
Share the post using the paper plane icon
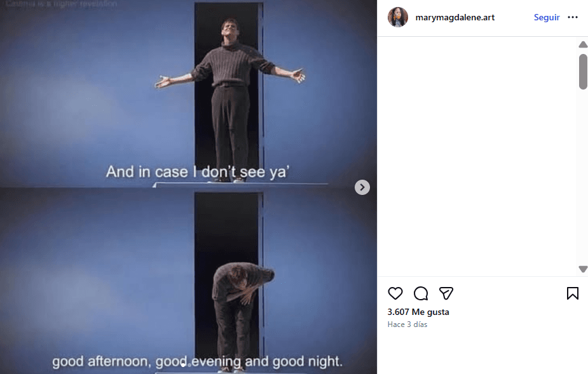[x=446, y=293]
